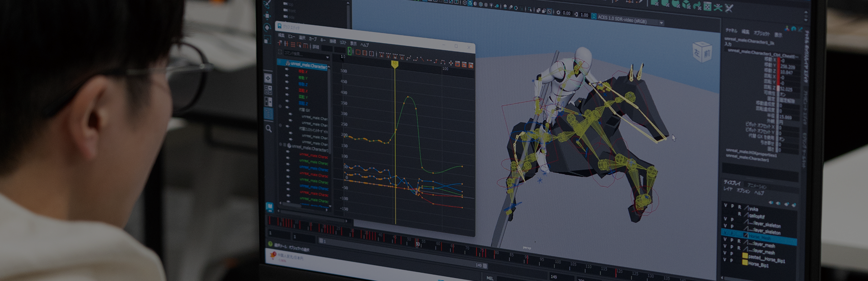This screenshot has height=281, width=868.
Task: Switch to the ディスプレイ tab in layer editor
Action: pyautogui.click(x=732, y=183)
